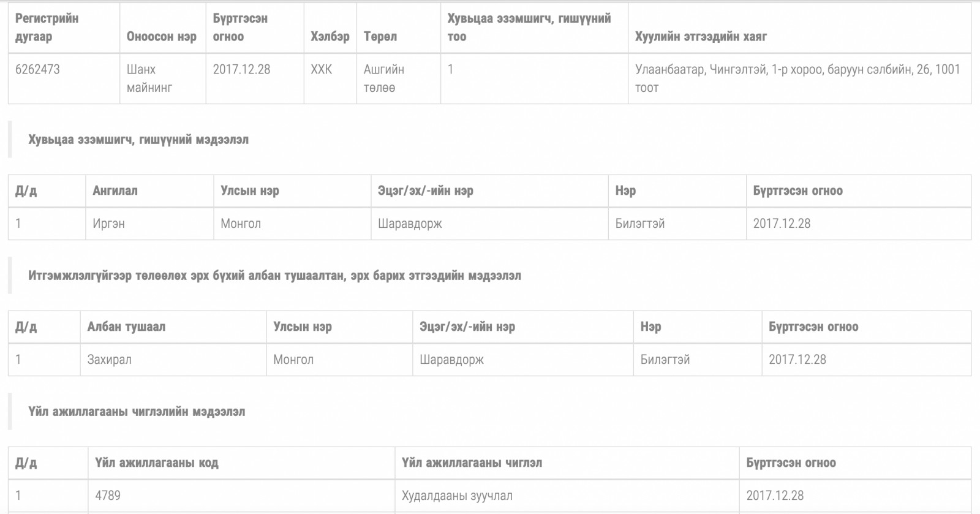980x514 pixels.
Task: Click the Оноосон нэр column header
Action: 161,37
